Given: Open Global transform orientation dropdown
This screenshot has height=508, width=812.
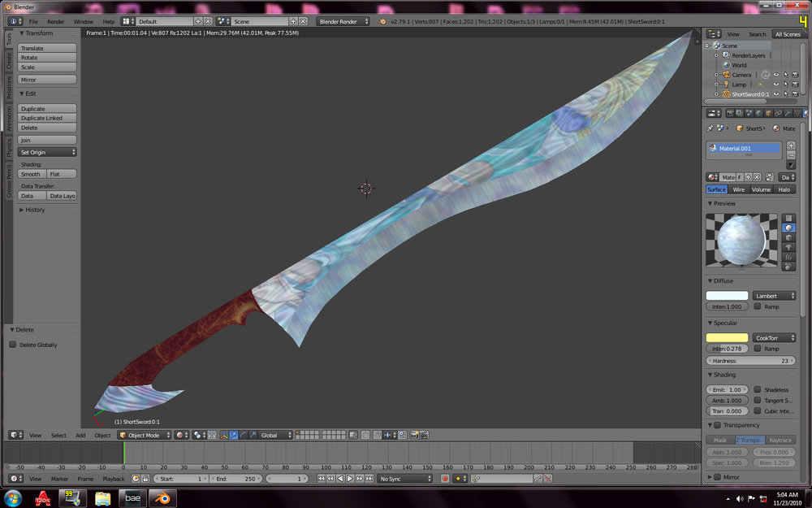Looking at the screenshot, I should (275, 436).
